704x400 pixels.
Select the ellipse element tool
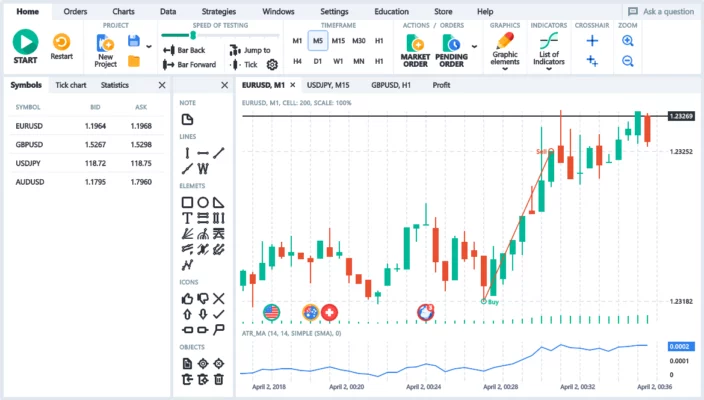pyautogui.click(x=203, y=202)
